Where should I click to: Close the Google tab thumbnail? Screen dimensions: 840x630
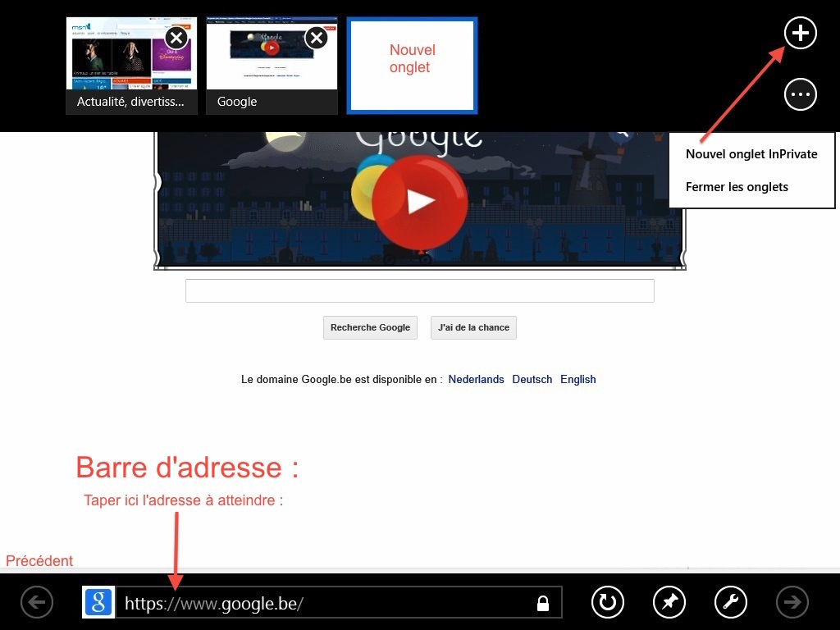[x=317, y=38]
